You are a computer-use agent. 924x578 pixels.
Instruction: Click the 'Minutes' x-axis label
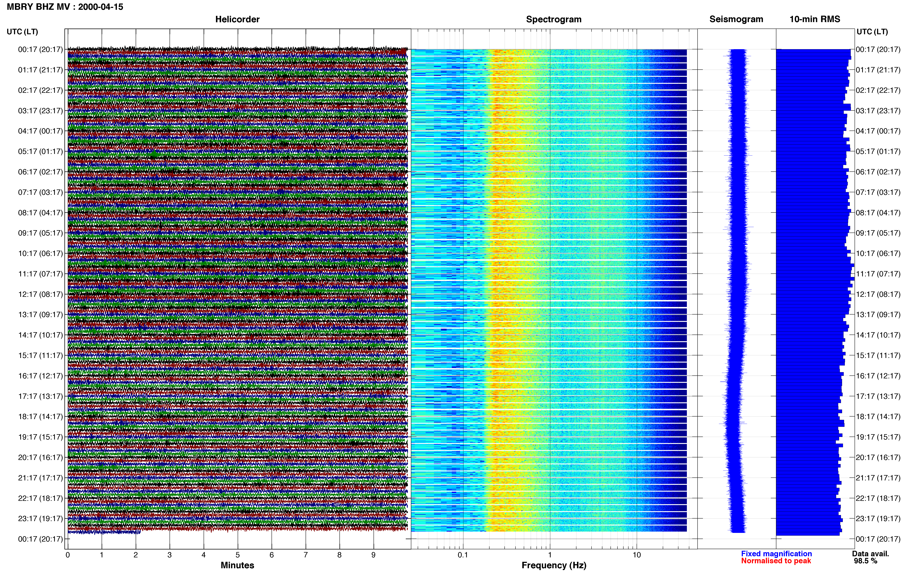pos(237,565)
